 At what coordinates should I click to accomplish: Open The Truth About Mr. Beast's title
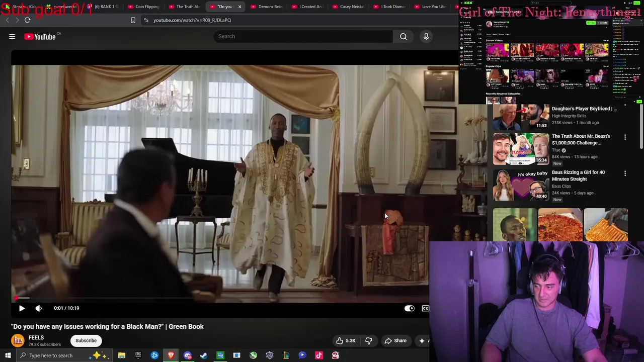click(581, 139)
